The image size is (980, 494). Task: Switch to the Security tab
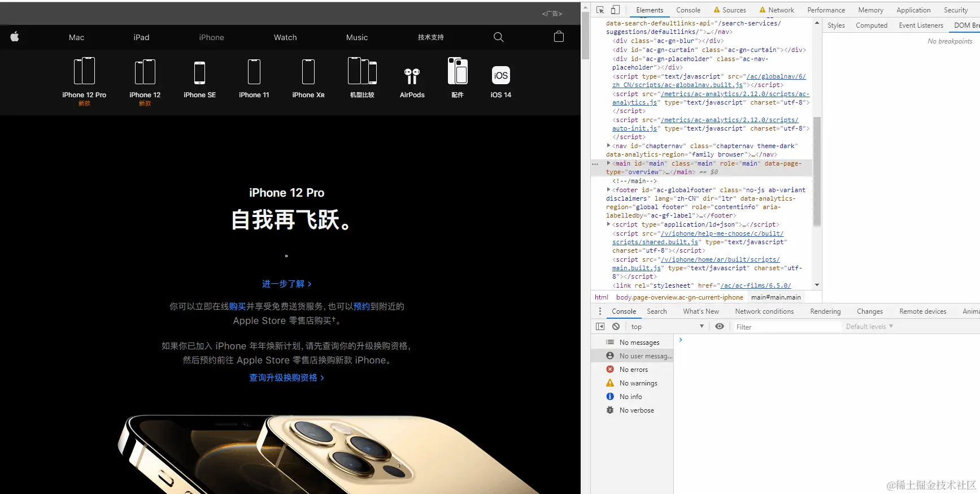956,10
